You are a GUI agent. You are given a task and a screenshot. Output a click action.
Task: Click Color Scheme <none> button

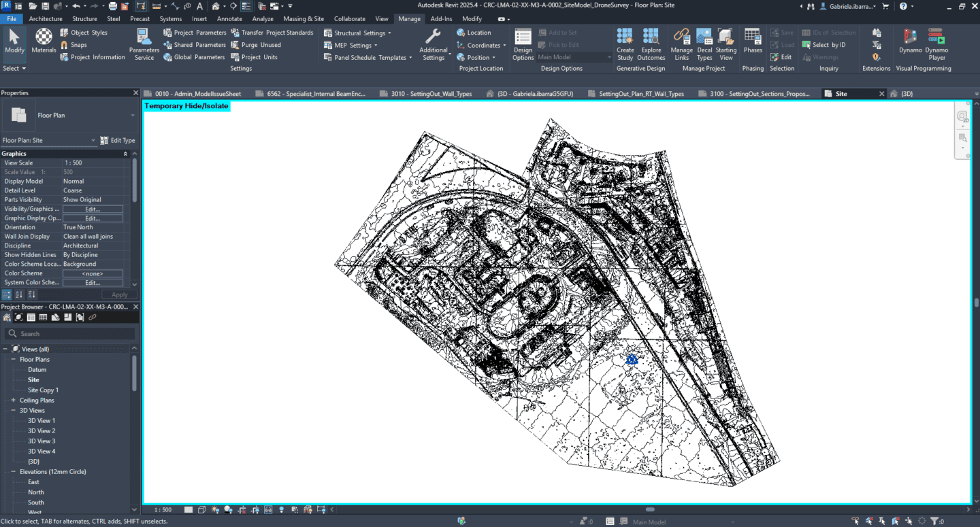point(93,273)
